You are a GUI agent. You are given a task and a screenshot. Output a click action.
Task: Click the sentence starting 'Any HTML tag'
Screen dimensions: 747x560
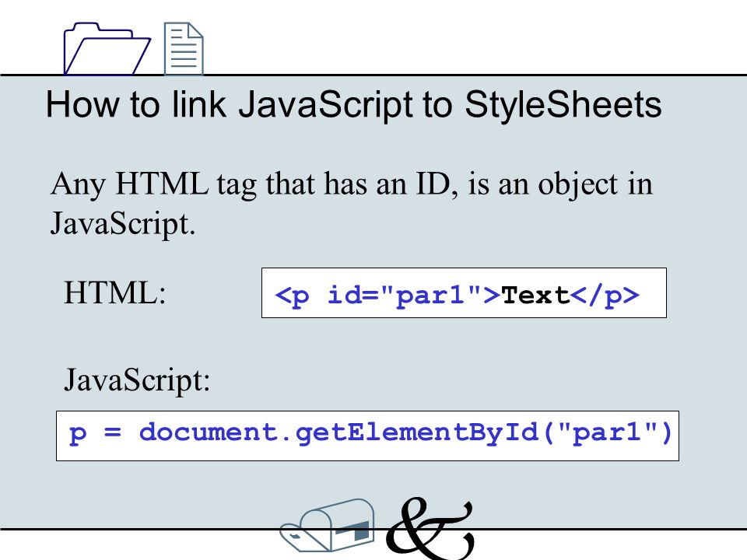coord(352,204)
